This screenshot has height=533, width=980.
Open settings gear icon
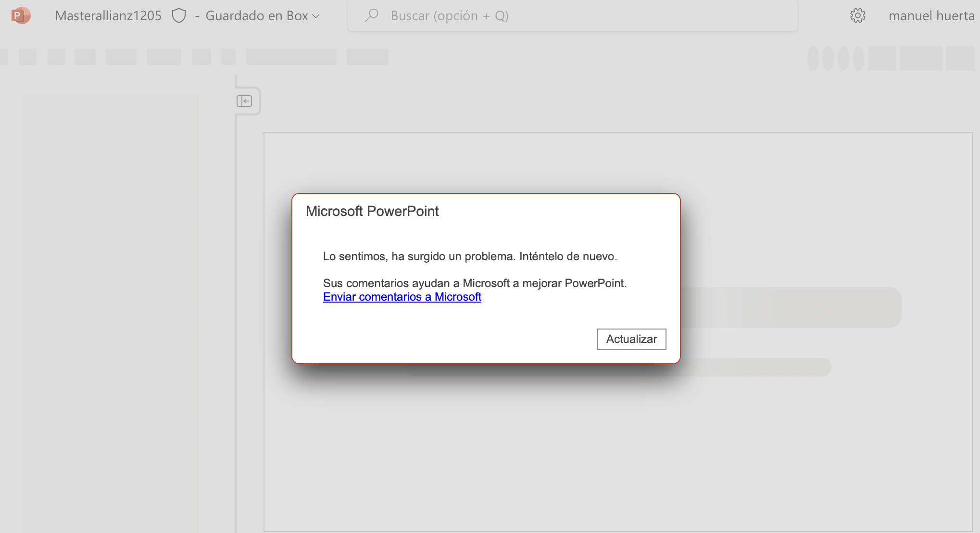[x=857, y=16]
